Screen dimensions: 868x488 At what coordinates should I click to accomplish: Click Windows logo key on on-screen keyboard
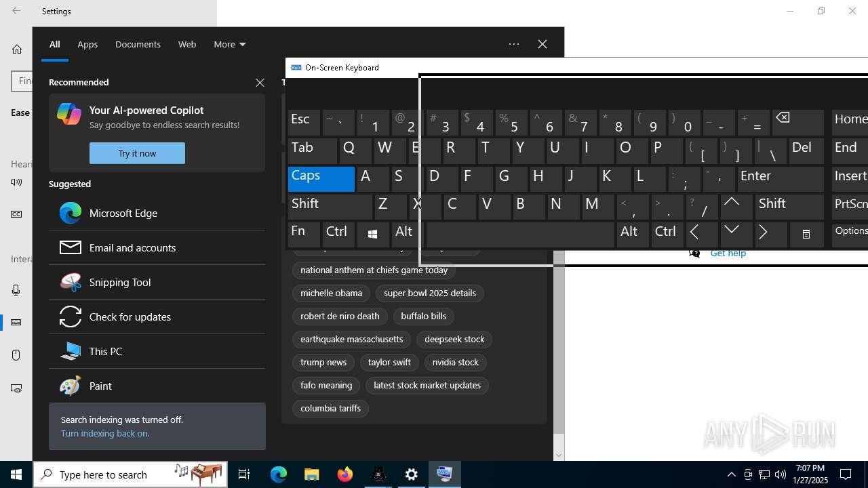pyautogui.click(x=372, y=235)
